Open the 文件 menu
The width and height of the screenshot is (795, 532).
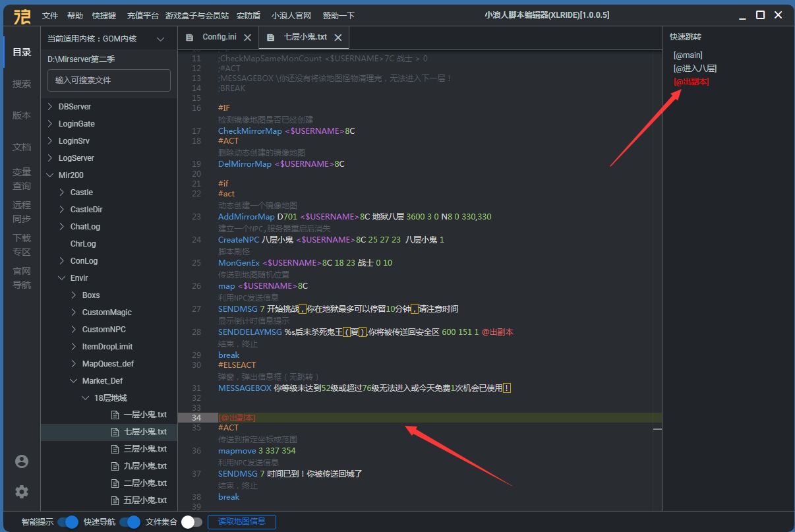tap(50, 15)
